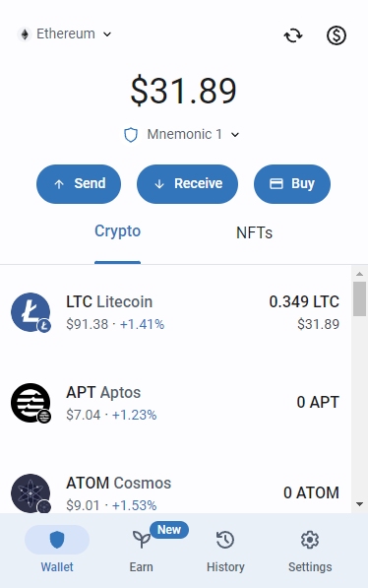This screenshot has height=588, width=368.
Task: Click the refresh sync arrows icon
Action: tap(293, 35)
